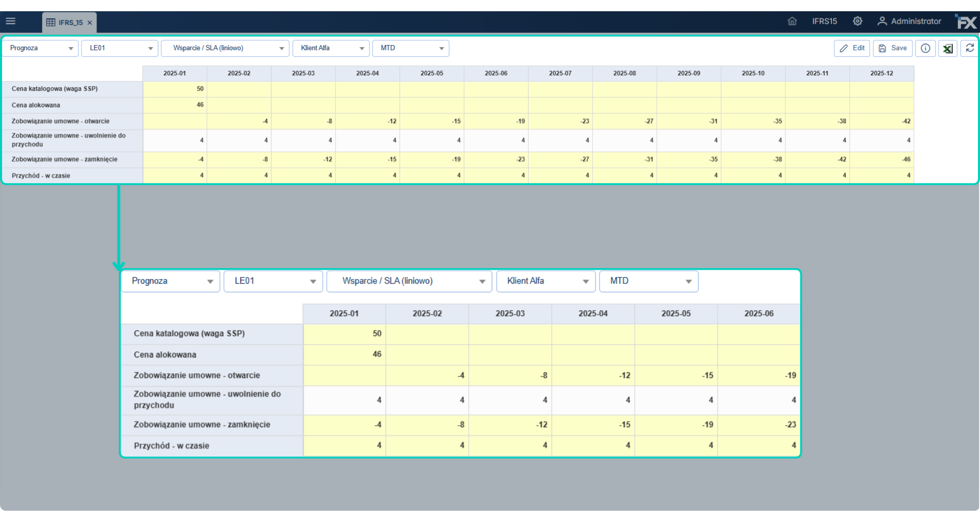This screenshot has height=522, width=980.
Task: Open the enlarged Klient Alfa dropdown
Action: tap(546, 282)
